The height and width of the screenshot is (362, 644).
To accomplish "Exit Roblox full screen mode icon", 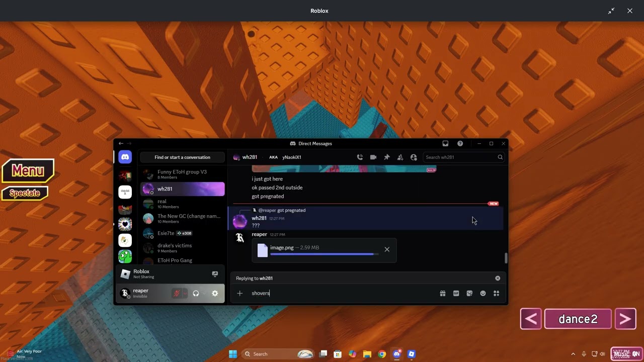I will (x=611, y=11).
